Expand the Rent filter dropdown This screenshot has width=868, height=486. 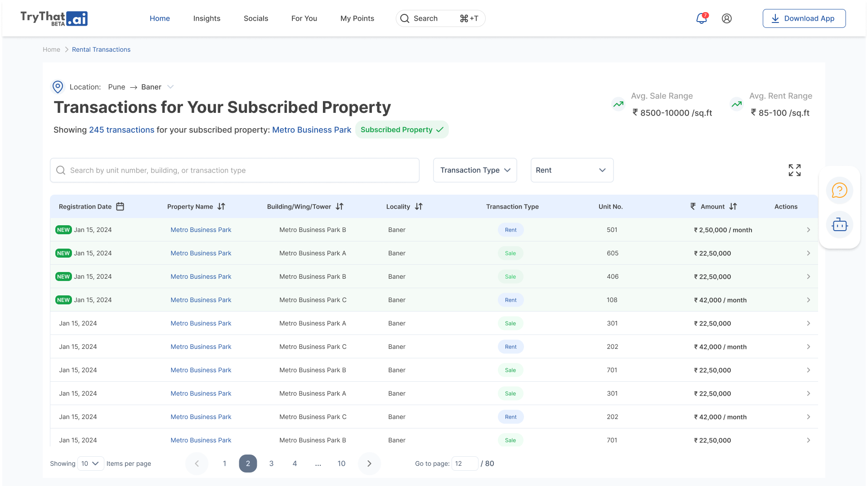pyautogui.click(x=572, y=170)
